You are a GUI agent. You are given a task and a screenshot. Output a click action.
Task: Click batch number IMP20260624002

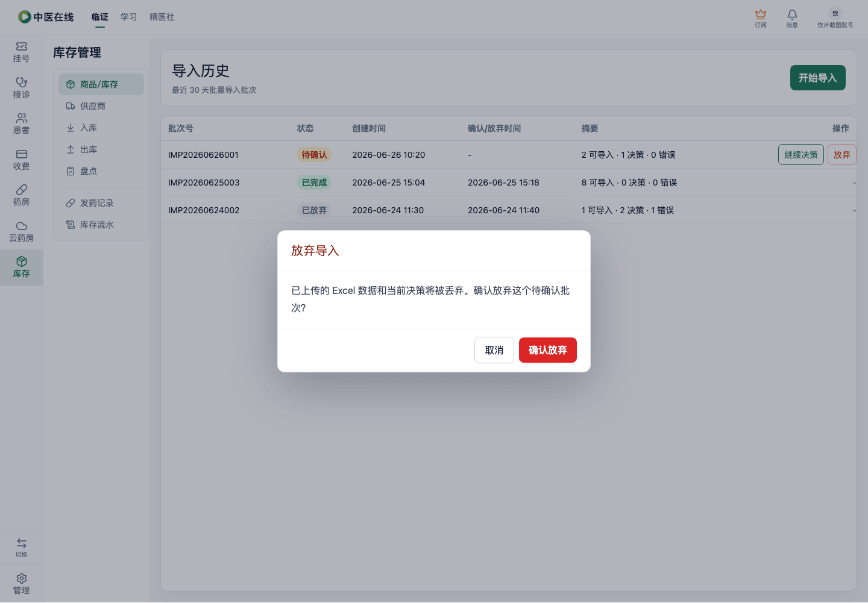204,210
